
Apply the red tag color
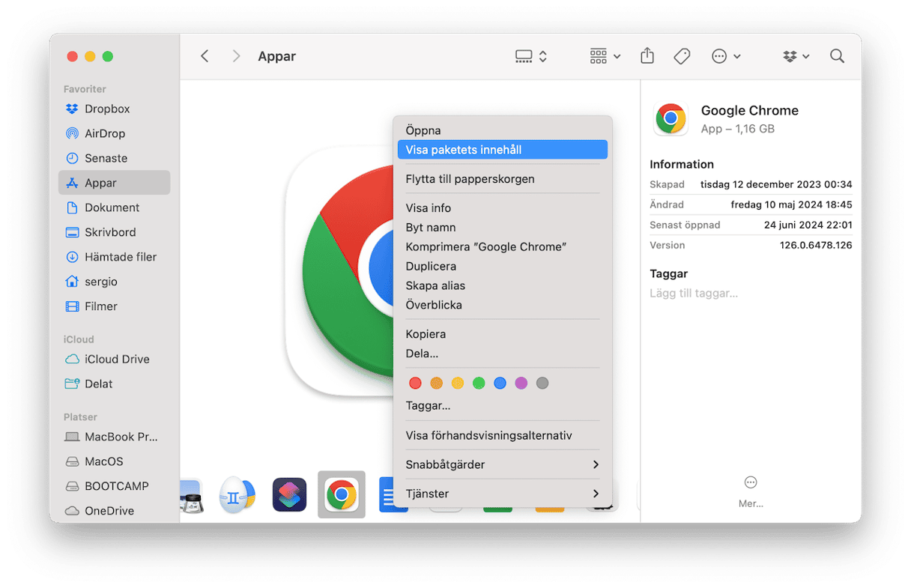pyautogui.click(x=415, y=384)
